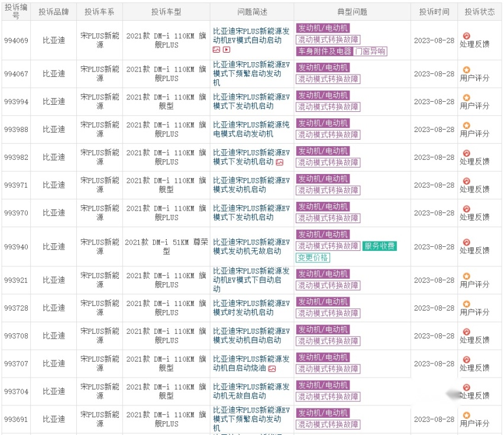The height and width of the screenshot is (435, 504).
Task: Select complaint number 993940
Action: pos(16,247)
